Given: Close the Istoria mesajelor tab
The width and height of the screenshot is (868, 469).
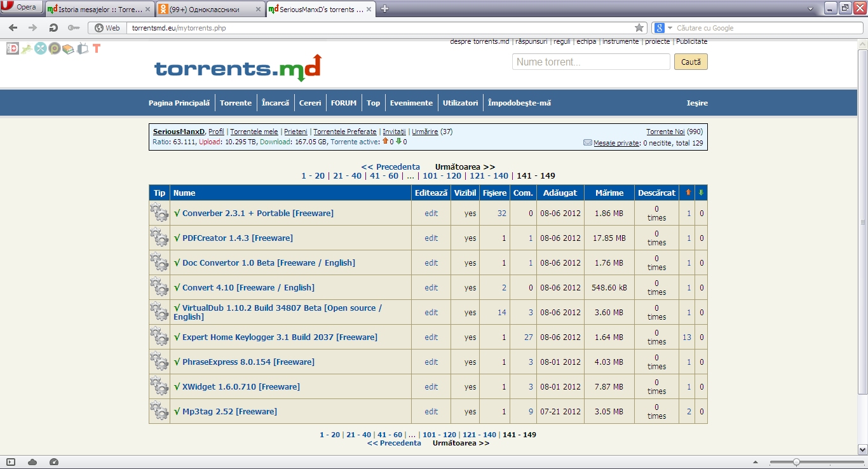Looking at the screenshot, I should click(148, 9).
